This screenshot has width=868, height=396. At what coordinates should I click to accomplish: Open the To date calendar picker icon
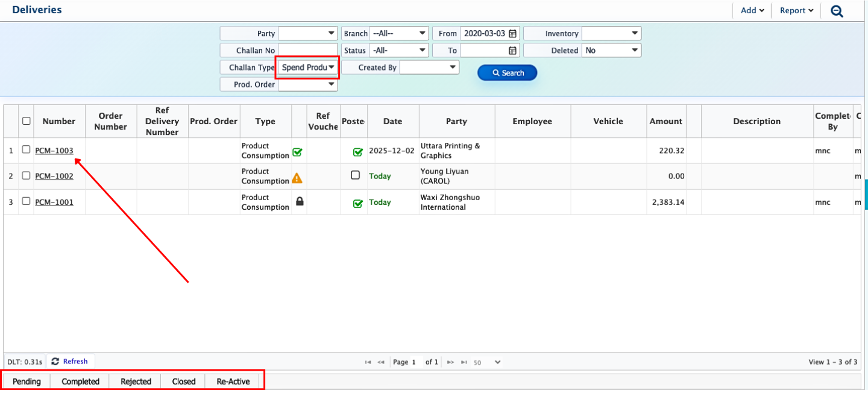tap(512, 51)
